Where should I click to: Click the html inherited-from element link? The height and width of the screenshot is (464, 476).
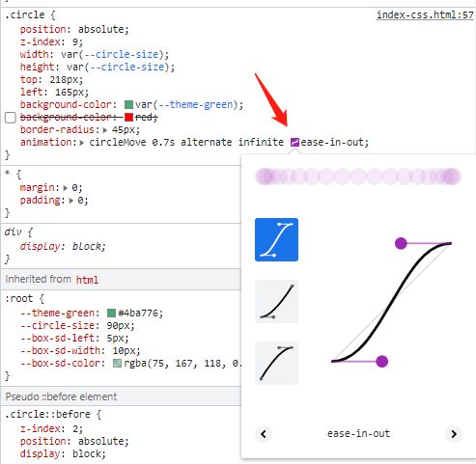pyautogui.click(x=87, y=280)
